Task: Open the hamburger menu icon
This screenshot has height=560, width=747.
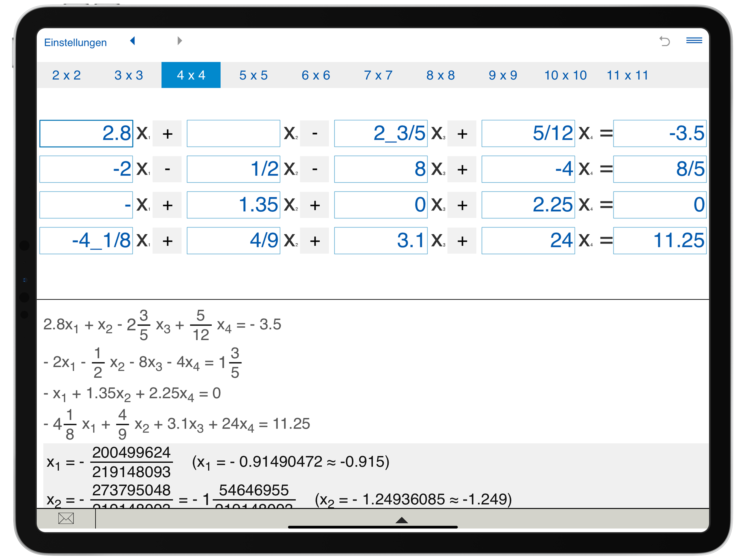Action: click(694, 41)
